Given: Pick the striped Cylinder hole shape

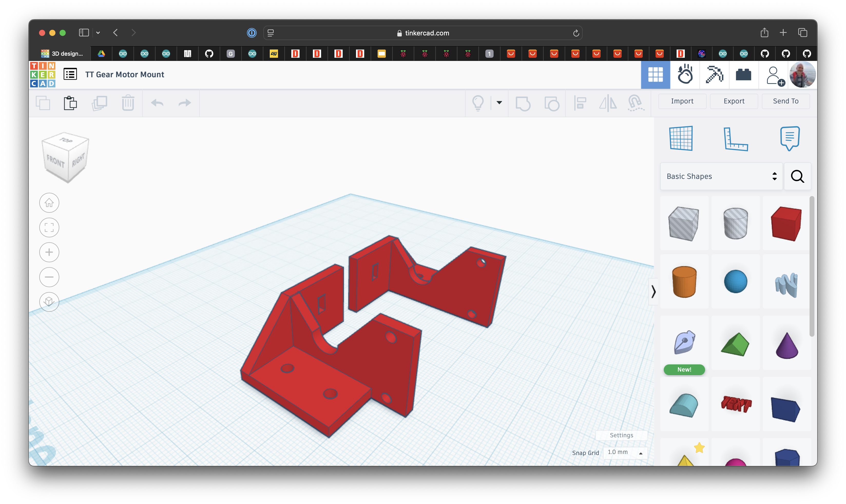Looking at the screenshot, I should pyautogui.click(x=735, y=224).
